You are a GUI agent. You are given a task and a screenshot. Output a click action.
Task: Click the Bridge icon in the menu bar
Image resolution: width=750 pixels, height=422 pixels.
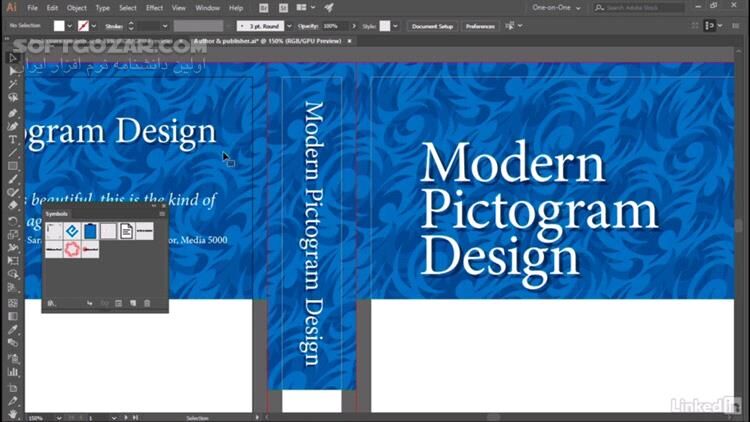[x=264, y=8]
